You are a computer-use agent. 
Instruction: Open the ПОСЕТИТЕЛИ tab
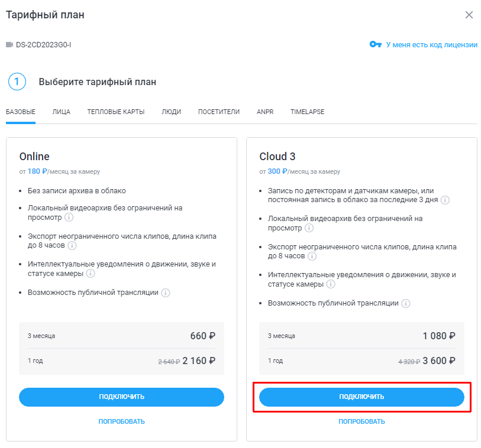pyautogui.click(x=219, y=112)
